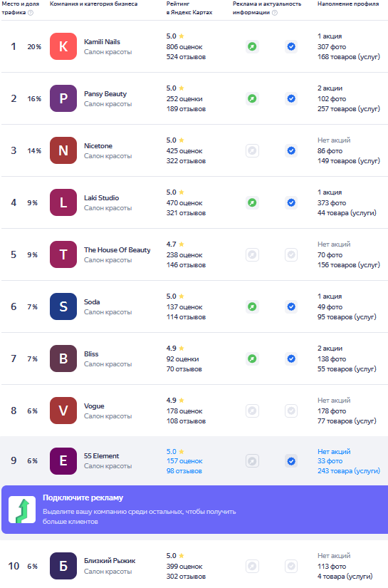
Task: Click the blue verified badge for 55 Element
Action: click(x=291, y=461)
